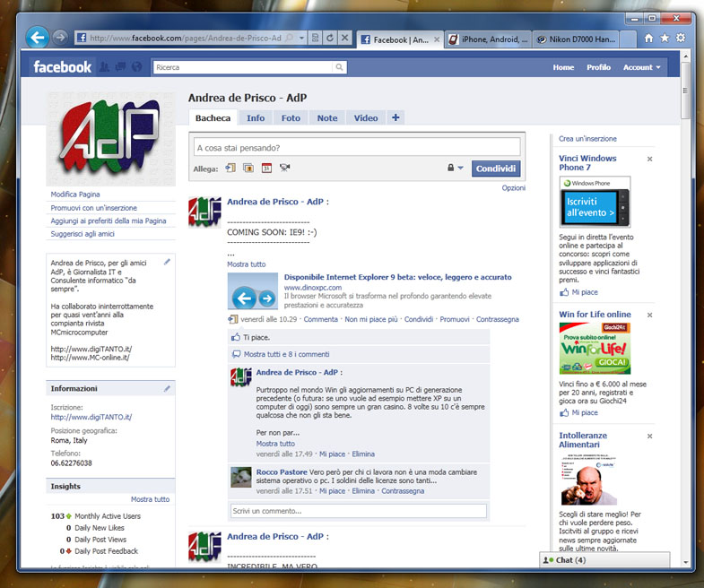Edit Informazioni section with pencil icon

167,389
